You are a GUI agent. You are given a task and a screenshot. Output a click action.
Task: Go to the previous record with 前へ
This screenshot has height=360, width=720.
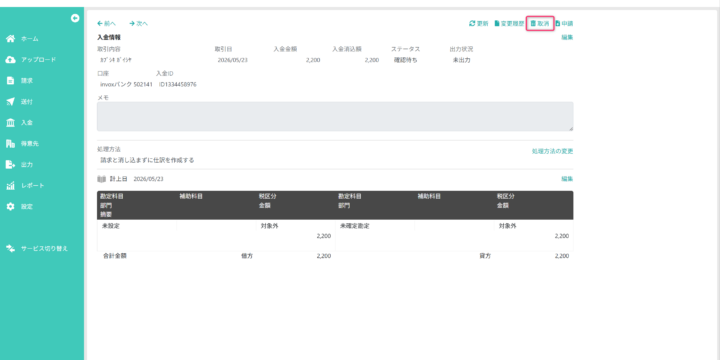click(107, 23)
